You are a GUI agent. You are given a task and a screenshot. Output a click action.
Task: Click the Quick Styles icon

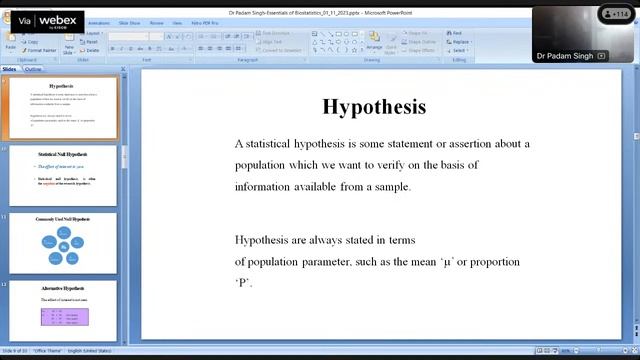[x=391, y=45]
